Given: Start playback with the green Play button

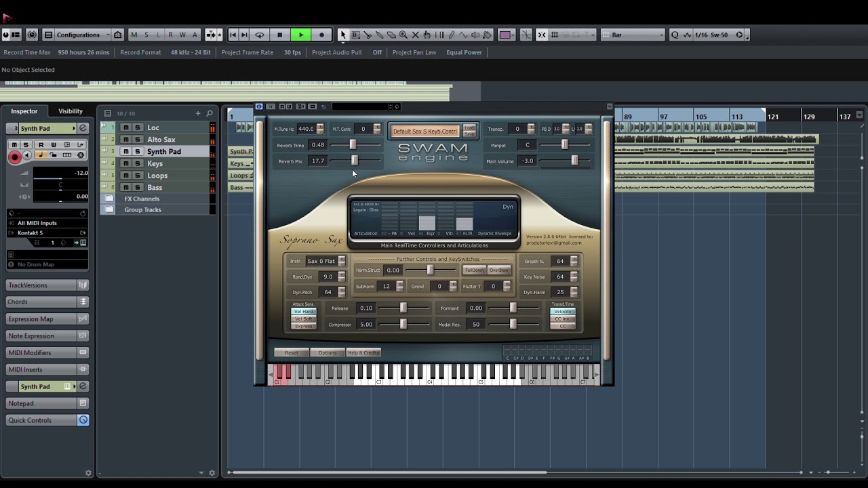Looking at the screenshot, I should point(301,35).
